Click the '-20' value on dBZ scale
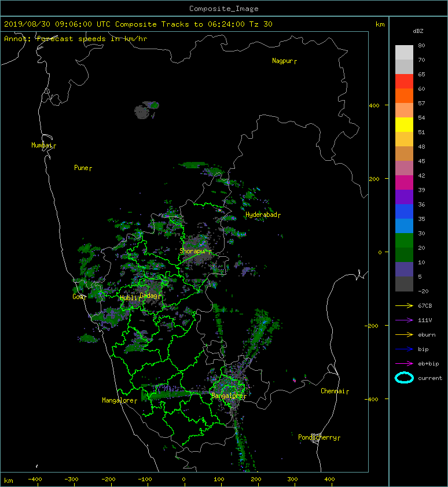 [x=423, y=292]
